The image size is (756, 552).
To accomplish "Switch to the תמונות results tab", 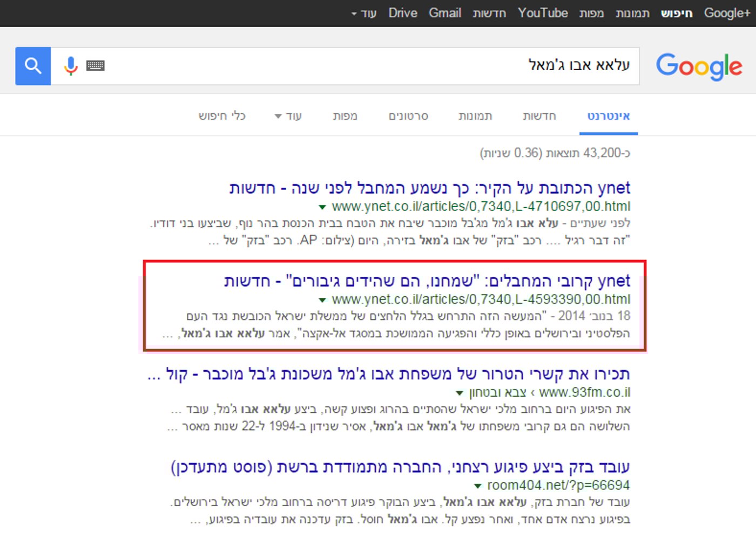I will pyautogui.click(x=475, y=116).
